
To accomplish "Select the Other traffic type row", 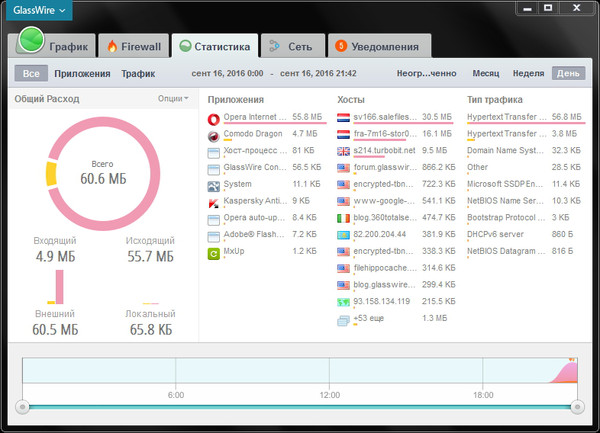I will click(525, 168).
